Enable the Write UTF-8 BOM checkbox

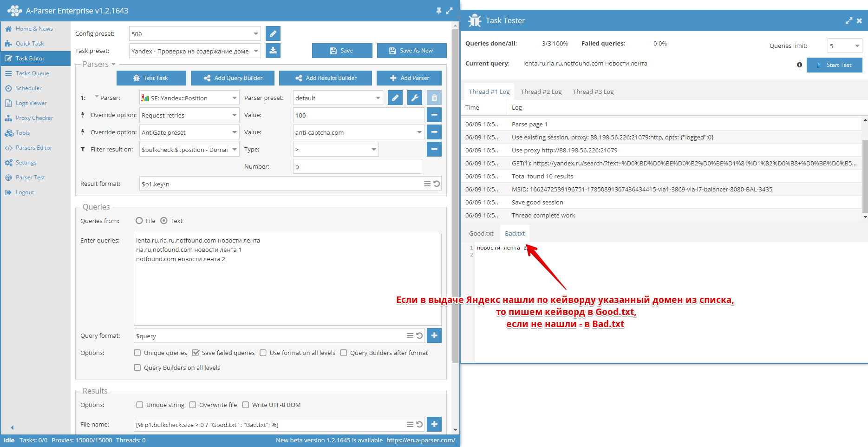pos(246,405)
